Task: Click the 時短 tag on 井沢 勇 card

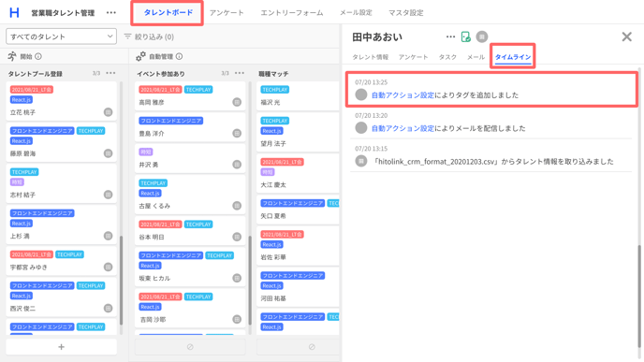Action: (x=146, y=152)
